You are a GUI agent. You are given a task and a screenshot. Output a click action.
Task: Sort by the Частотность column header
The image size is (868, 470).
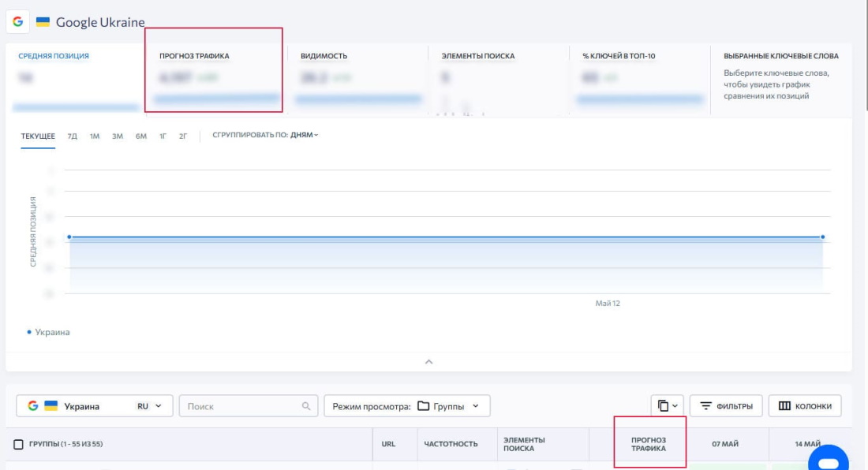click(451, 444)
